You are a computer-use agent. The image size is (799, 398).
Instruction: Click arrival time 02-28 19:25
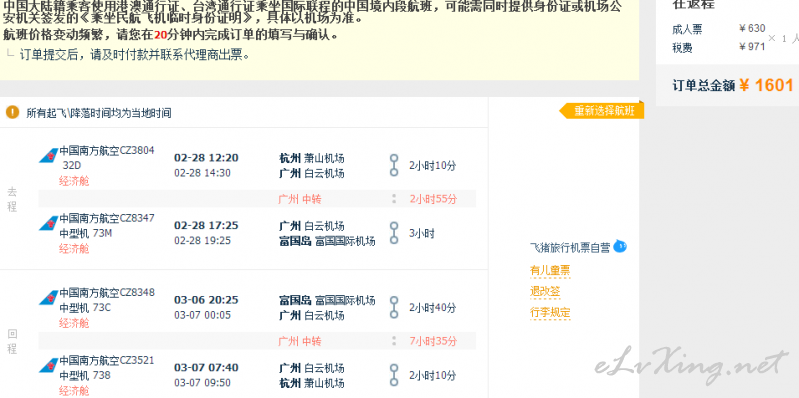click(202, 241)
